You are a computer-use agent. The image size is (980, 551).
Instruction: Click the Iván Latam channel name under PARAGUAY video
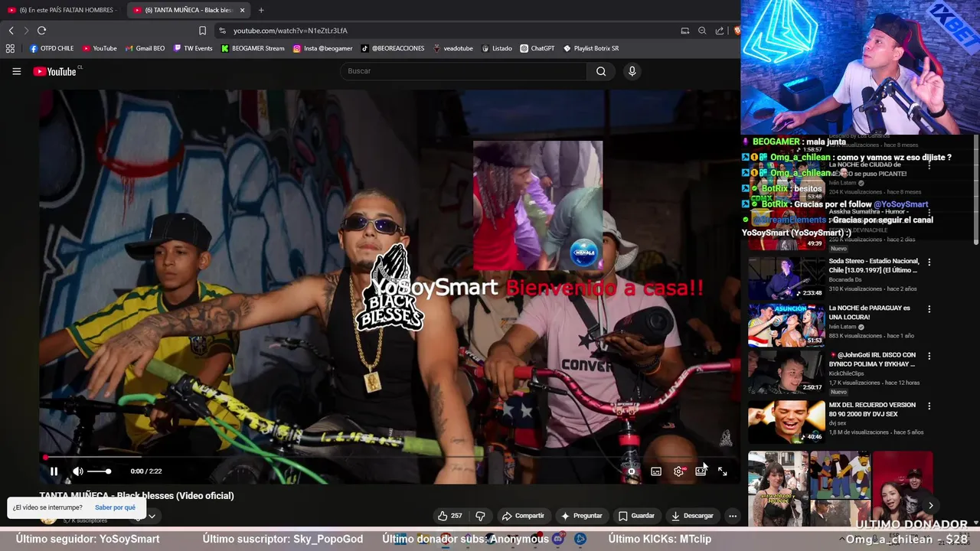pos(843,327)
